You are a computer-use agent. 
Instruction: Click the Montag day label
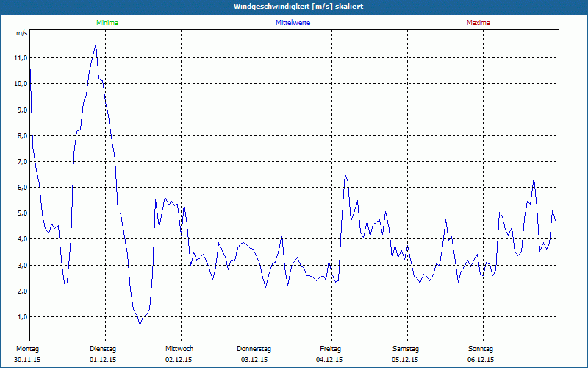tap(27, 349)
